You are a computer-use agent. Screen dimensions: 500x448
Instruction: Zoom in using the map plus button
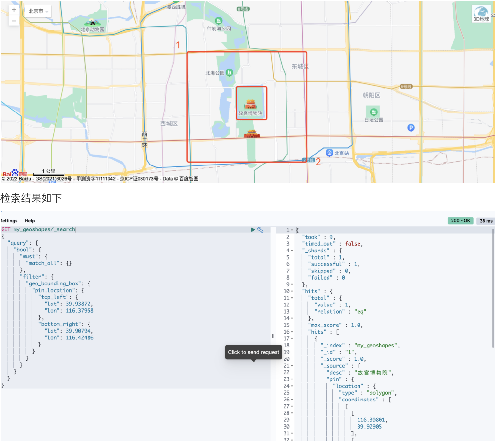[14, 9]
